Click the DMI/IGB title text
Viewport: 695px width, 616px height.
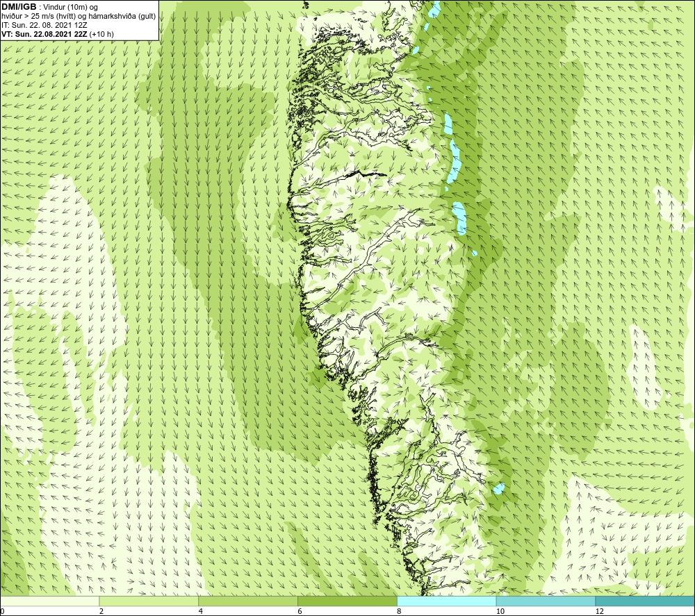(19, 7)
